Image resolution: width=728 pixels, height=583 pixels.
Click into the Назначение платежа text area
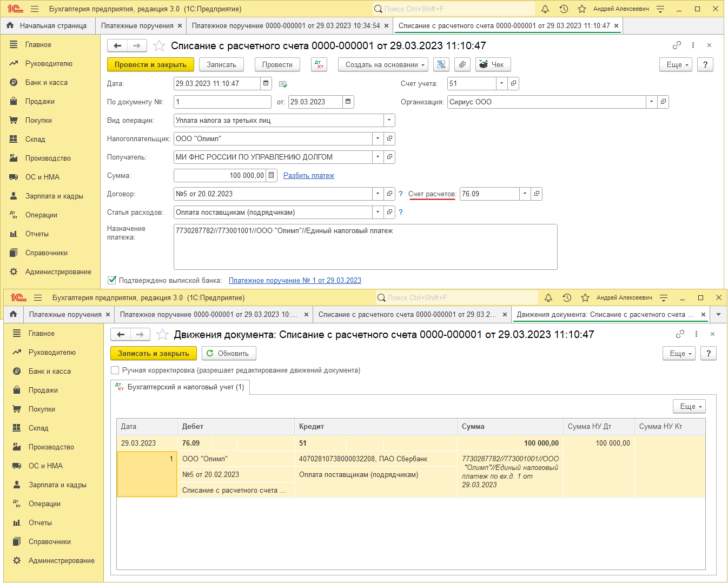point(366,247)
